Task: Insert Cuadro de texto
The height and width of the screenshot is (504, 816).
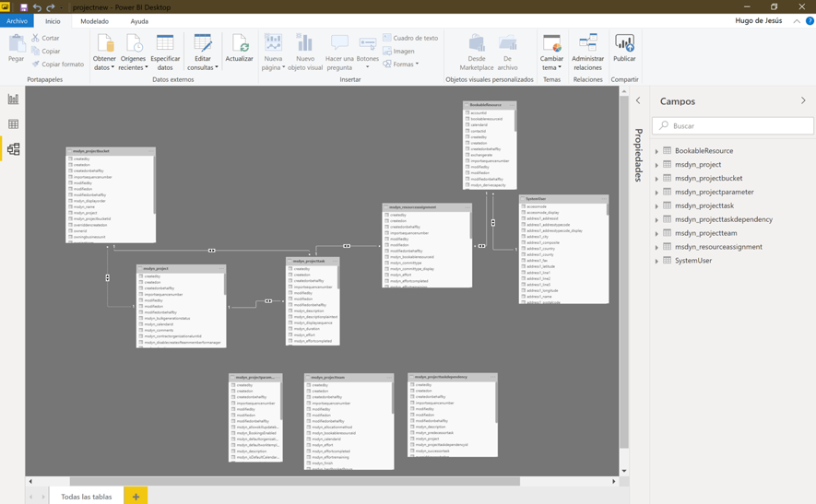Action: click(410, 38)
